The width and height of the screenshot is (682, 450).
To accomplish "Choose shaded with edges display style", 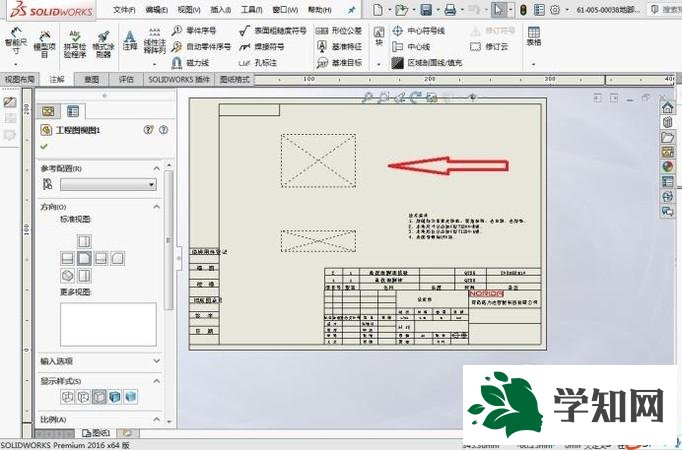I will (x=115, y=397).
